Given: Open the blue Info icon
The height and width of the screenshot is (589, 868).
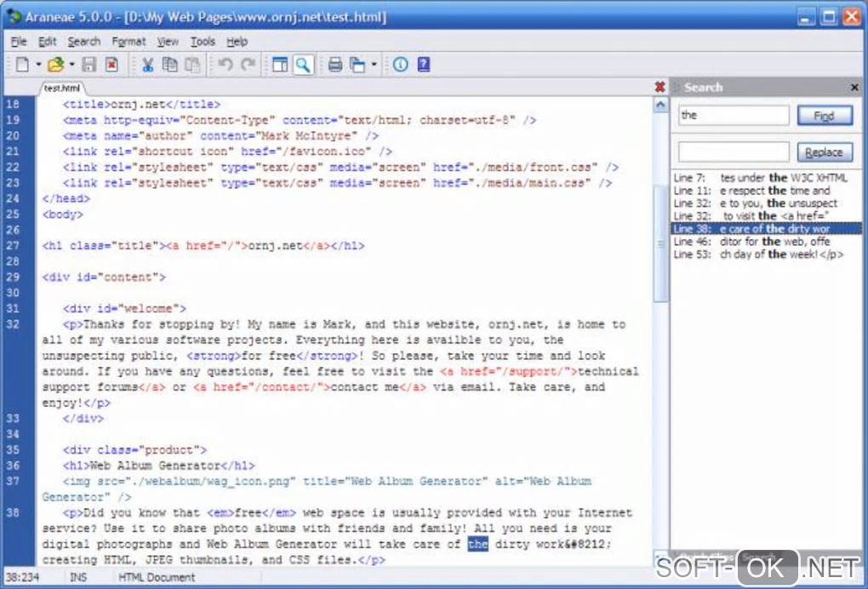Looking at the screenshot, I should pyautogui.click(x=401, y=65).
